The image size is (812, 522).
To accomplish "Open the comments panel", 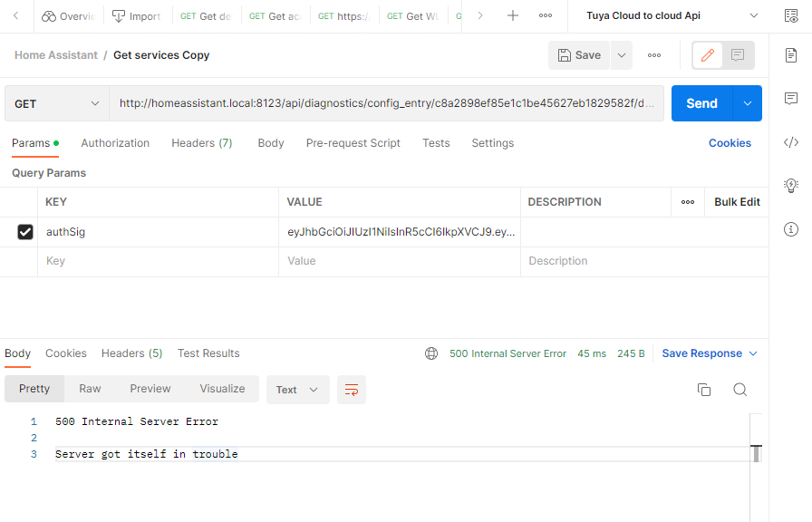I will coord(789,96).
